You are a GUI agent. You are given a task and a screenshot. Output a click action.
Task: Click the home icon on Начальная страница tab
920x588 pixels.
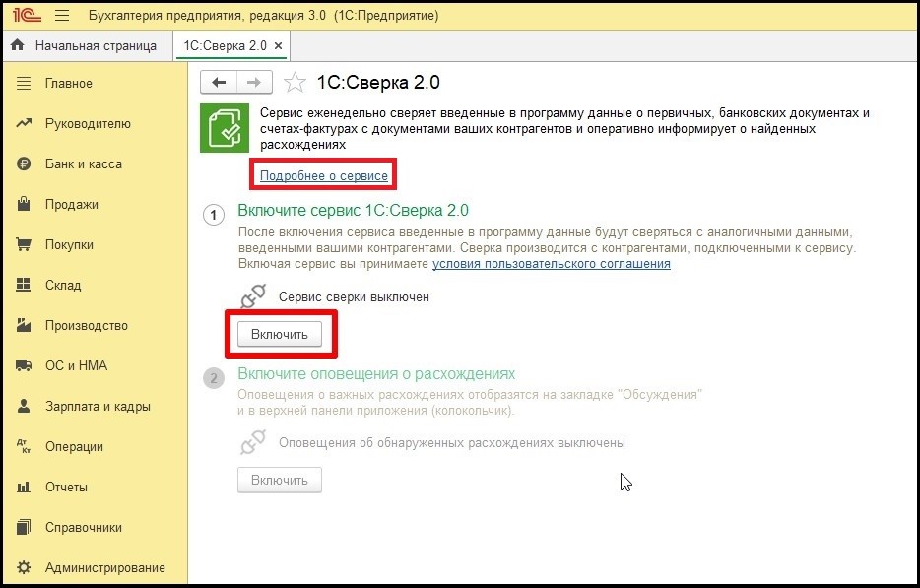[x=18, y=45]
